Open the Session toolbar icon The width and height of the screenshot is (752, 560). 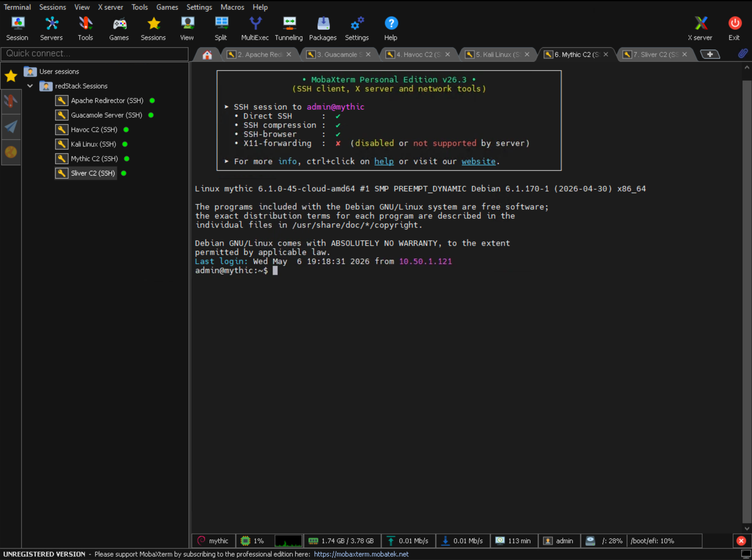coord(17,28)
